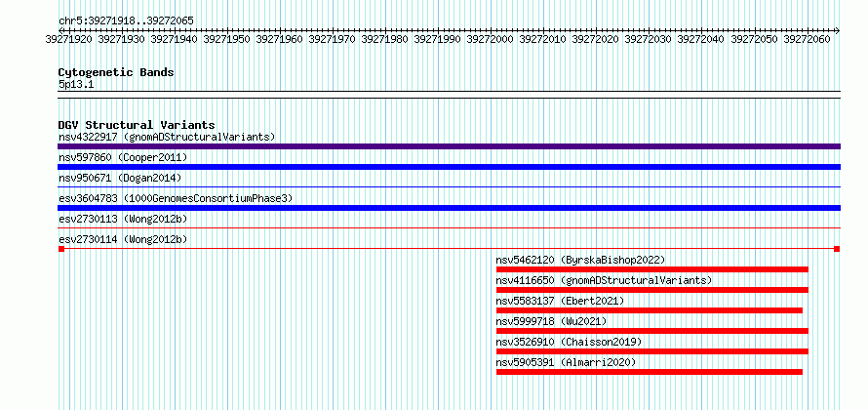Select the blue nsv597860 variant bar
This screenshot has width=868, height=410.
pyautogui.click(x=449, y=167)
